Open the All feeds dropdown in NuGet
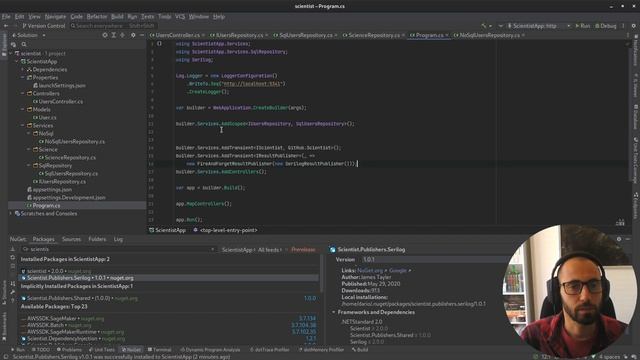 pos(270,250)
